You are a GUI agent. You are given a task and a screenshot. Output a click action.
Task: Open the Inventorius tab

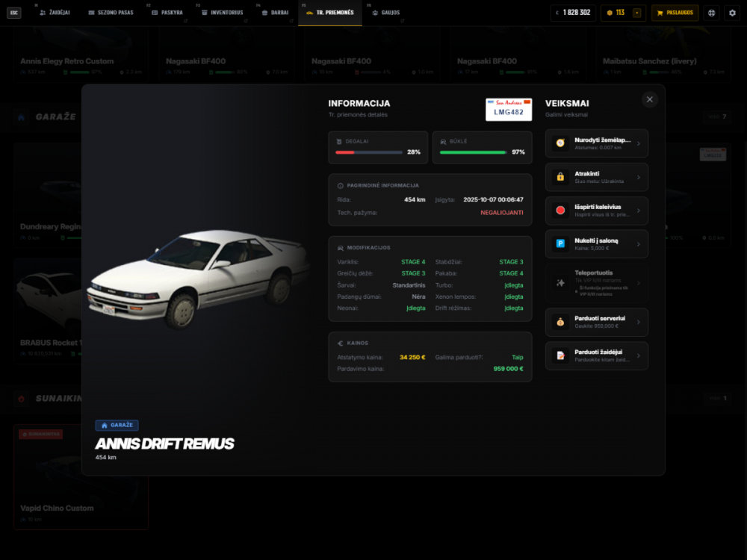pos(222,13)
